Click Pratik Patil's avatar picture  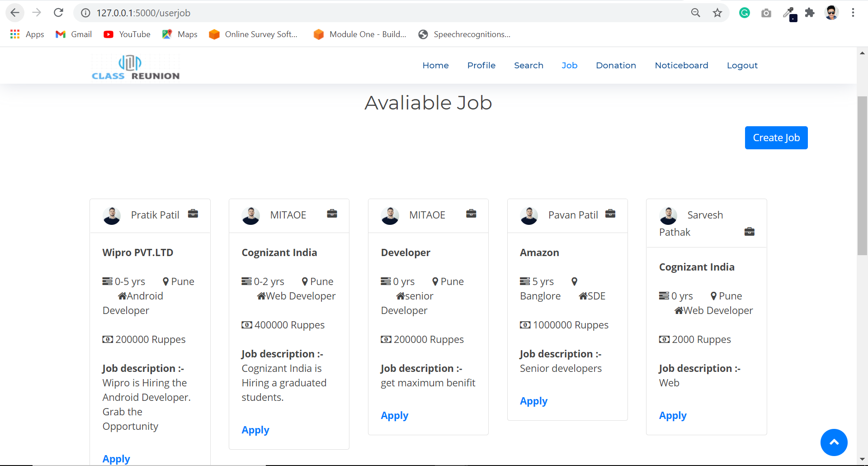coord(112,216)
